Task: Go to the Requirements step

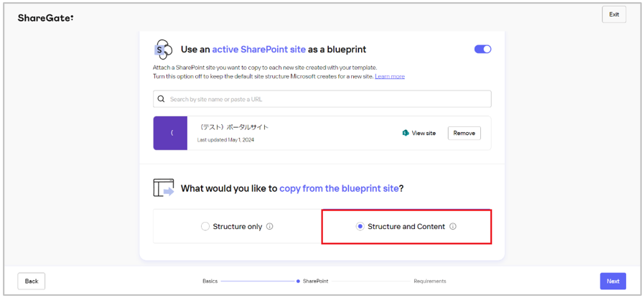Action: (x=429, y=281)
